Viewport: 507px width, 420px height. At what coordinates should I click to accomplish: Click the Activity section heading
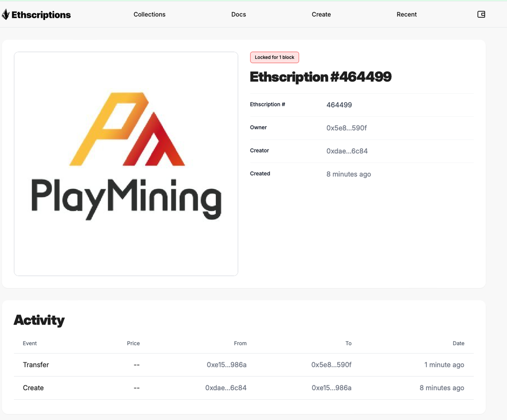(39, 320)
